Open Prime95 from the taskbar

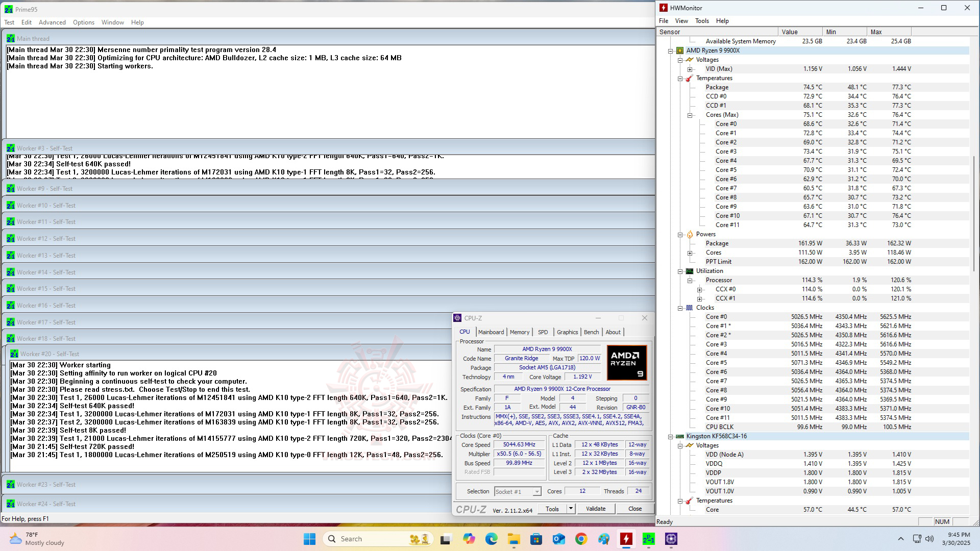pos(649,539)
